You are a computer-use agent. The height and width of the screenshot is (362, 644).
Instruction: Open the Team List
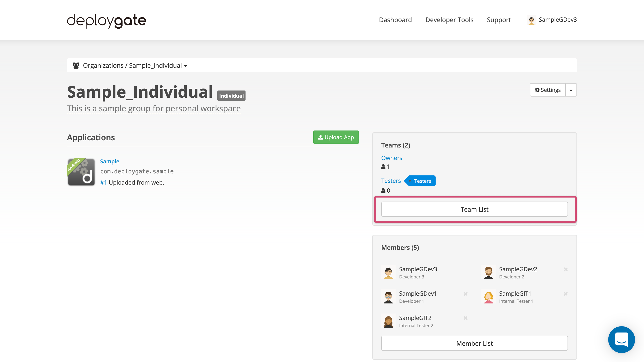click(x=474, y=209)
